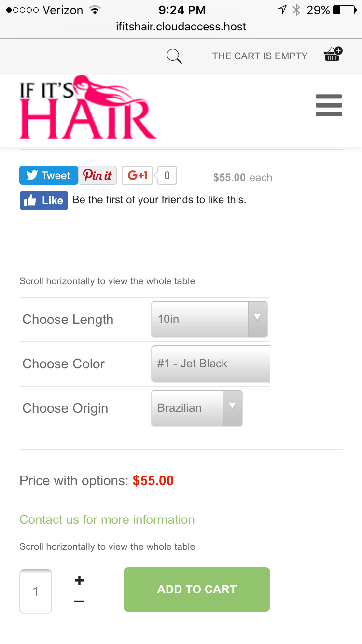This screenshot has width=362, height=644.
Task: Tap The Cart Is Empty text
Action: click(x=260, y=56)
